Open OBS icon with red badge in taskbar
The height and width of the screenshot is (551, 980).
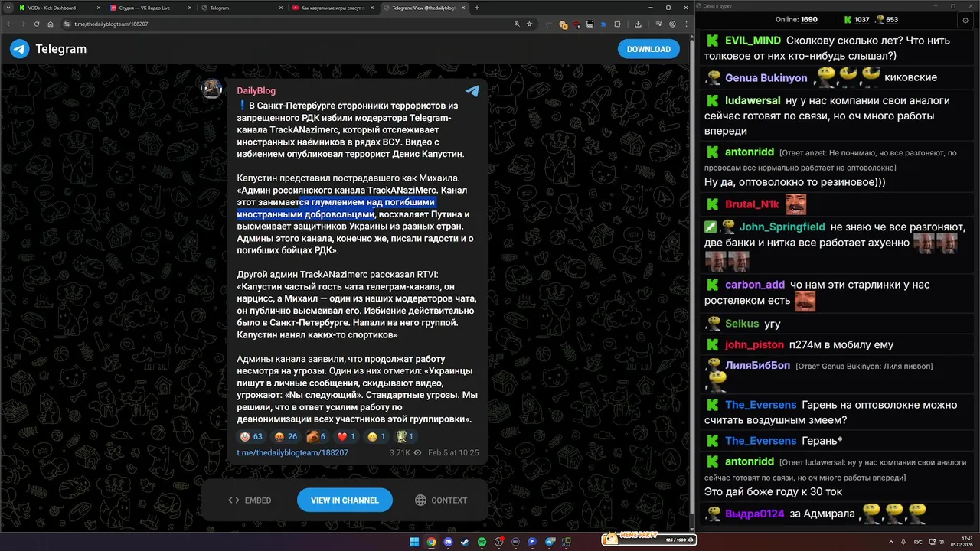tap(498, 542)
